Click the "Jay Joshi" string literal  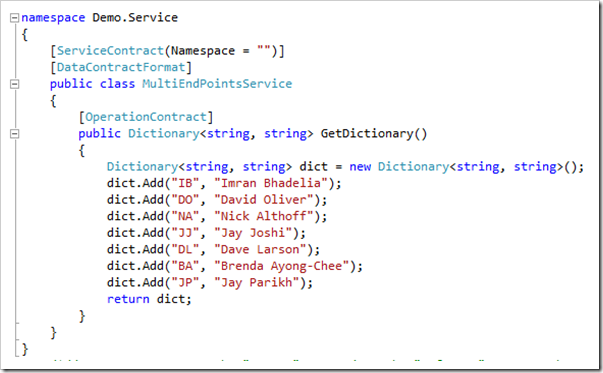click(x=253, y=233)
